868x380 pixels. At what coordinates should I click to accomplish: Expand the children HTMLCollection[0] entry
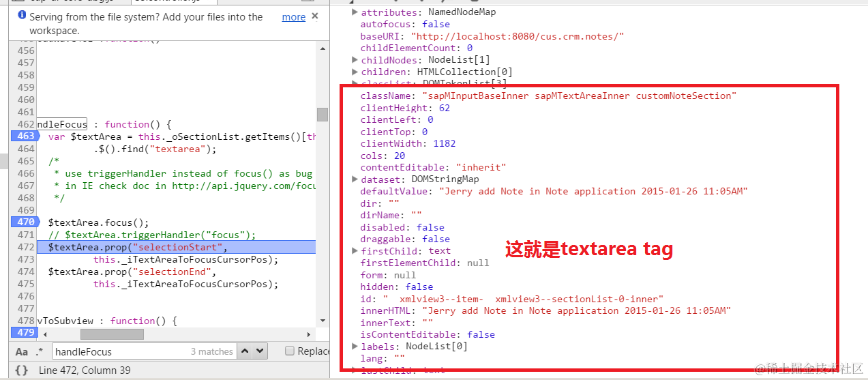[355, 72]
